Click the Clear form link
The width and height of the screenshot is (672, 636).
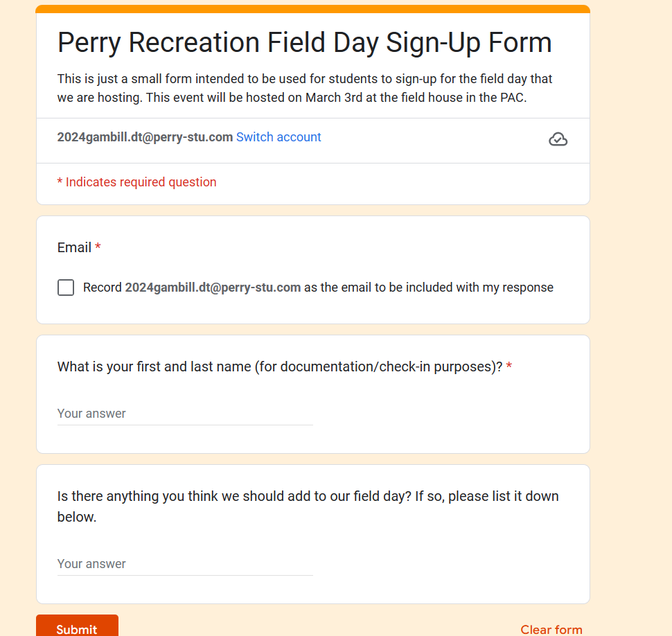(551, 629)
